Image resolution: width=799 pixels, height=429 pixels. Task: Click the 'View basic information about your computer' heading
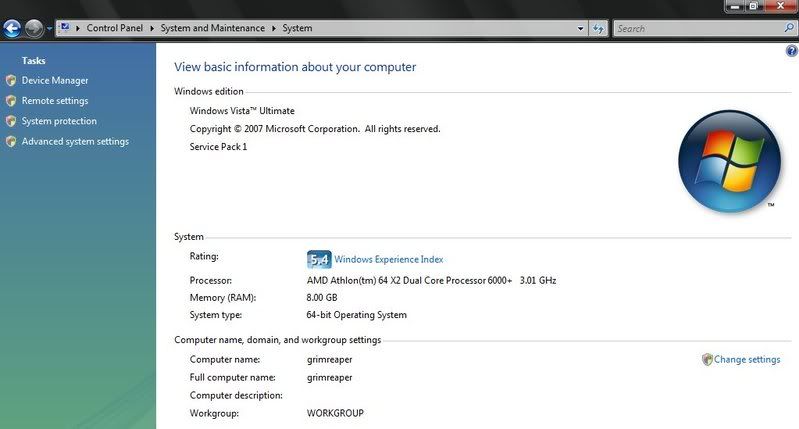(295, 67)
